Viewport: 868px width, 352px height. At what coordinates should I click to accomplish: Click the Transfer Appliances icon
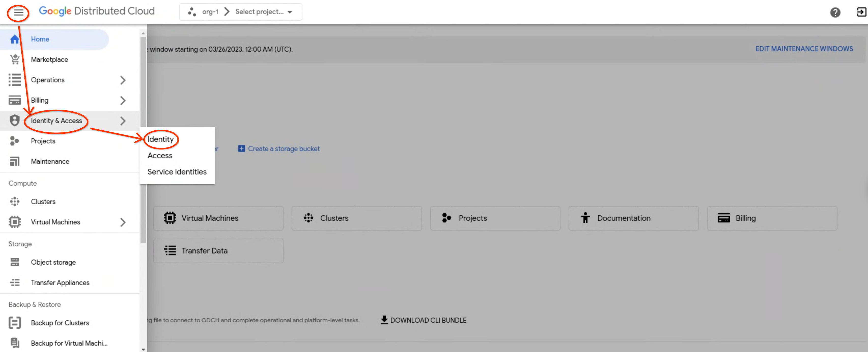tap(15, 282)
